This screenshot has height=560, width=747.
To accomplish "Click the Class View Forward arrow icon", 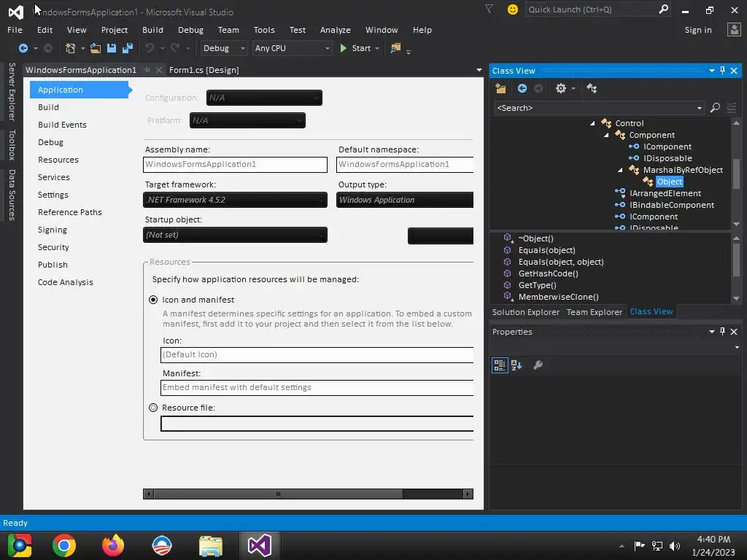I will [538, 88].
